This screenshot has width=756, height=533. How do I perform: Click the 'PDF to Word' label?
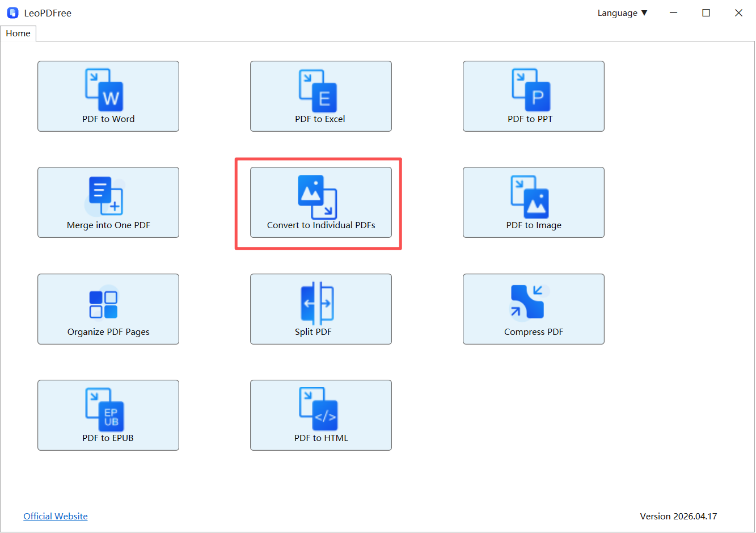108,119
